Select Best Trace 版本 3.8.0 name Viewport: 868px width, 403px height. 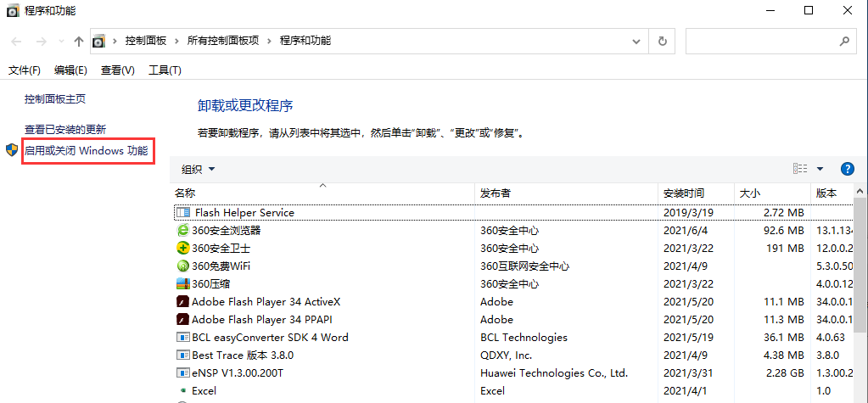point(243,355)
